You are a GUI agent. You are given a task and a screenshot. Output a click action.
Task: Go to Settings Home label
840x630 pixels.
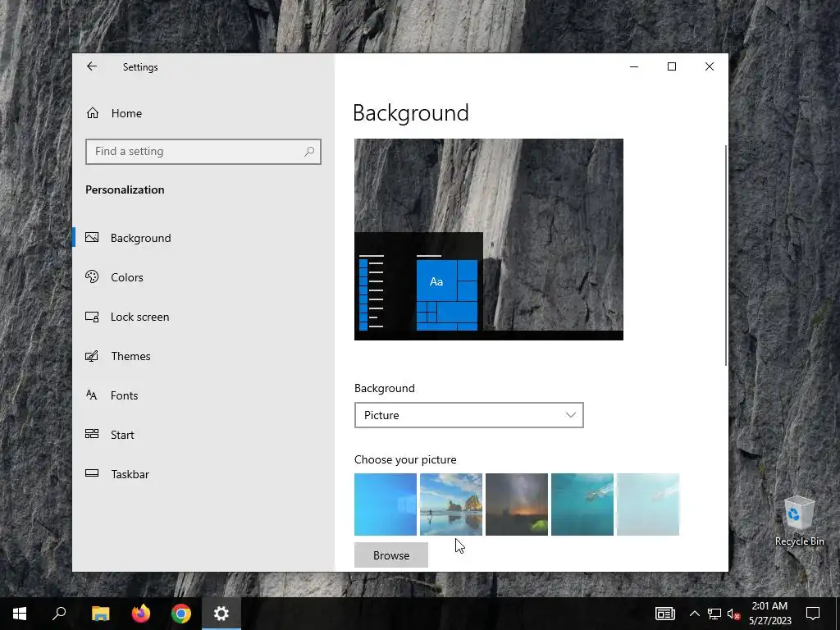pos(126,113)
